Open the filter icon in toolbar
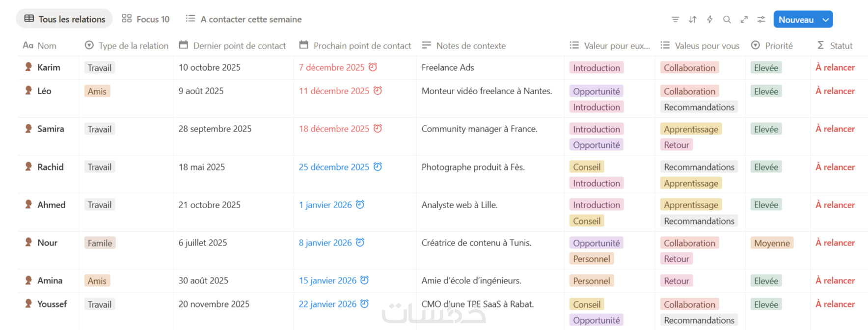Viewport: 868px width, 330px height. 675,20
